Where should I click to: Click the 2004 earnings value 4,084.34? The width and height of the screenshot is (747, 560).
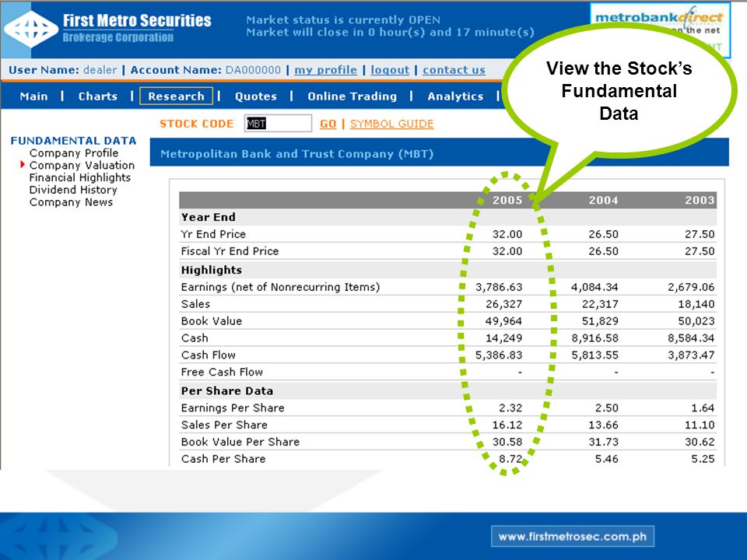(594, 287)
